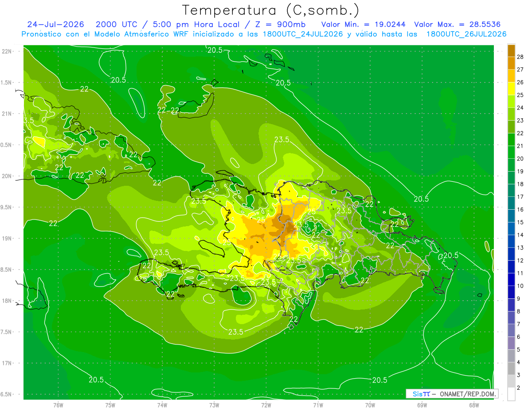The image size is (532, 411).
Task: Click the "8" label on the color scale
Action: pyautogui.click(x=519, y=312)
